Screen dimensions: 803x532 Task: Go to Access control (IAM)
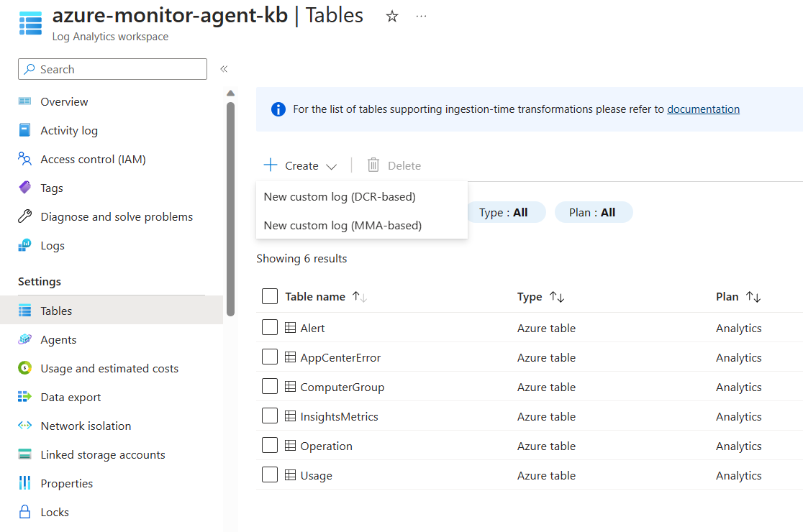(x=94, y=159)
